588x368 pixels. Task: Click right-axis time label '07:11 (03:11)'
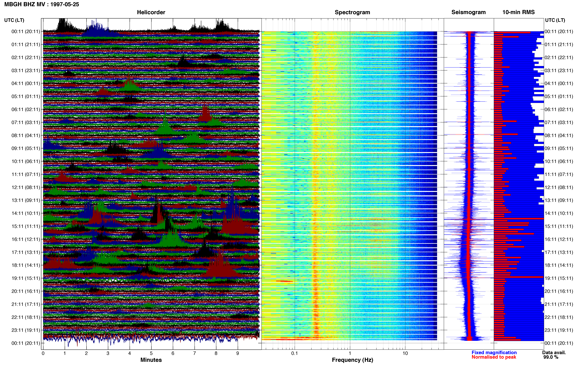pyautogui.click(x=559, y=122)
